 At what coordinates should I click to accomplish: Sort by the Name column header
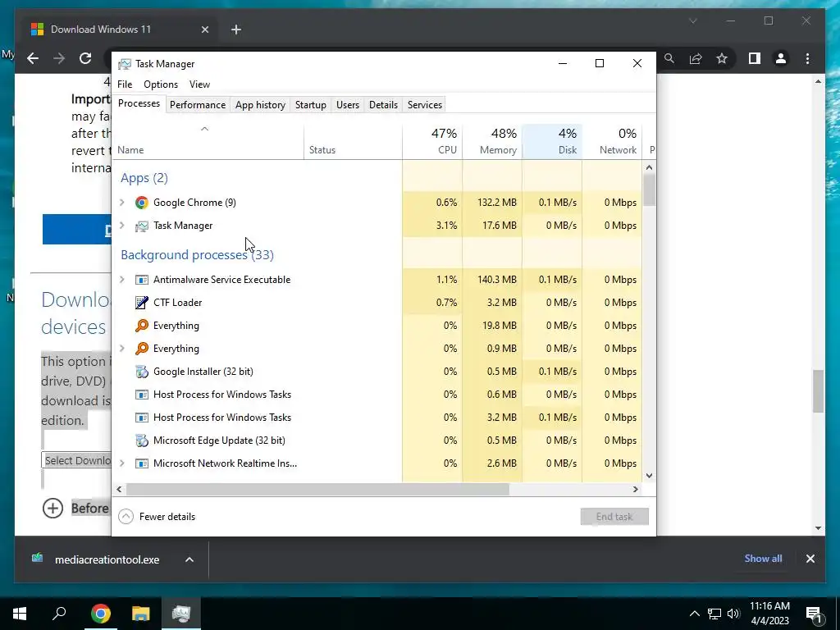click(x=208, y=141)
